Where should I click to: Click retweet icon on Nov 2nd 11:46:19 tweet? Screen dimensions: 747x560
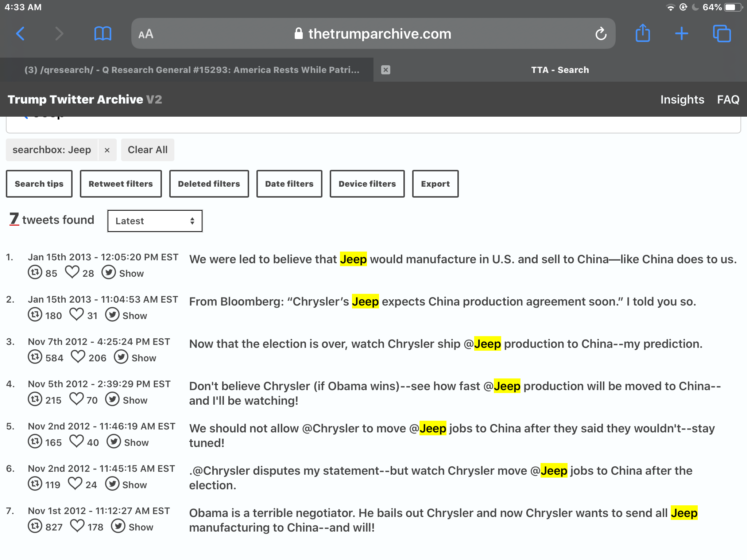tap(35, 442)
